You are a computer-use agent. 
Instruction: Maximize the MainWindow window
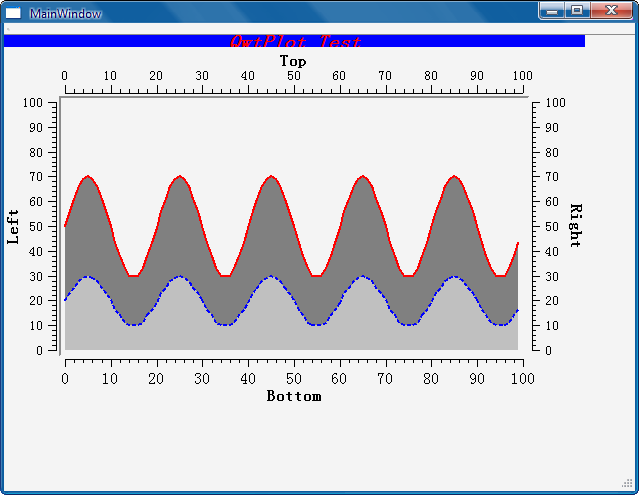[577, 11]
